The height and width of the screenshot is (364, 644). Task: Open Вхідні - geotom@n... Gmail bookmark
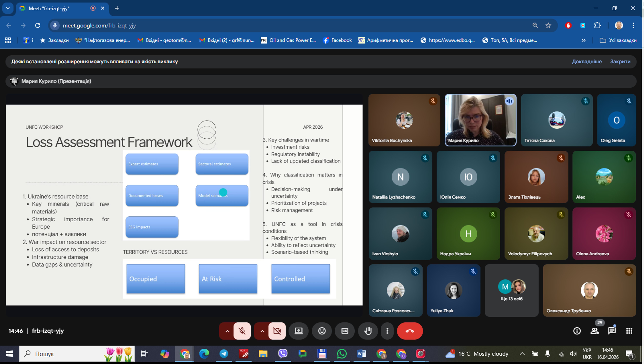(164, 40)
